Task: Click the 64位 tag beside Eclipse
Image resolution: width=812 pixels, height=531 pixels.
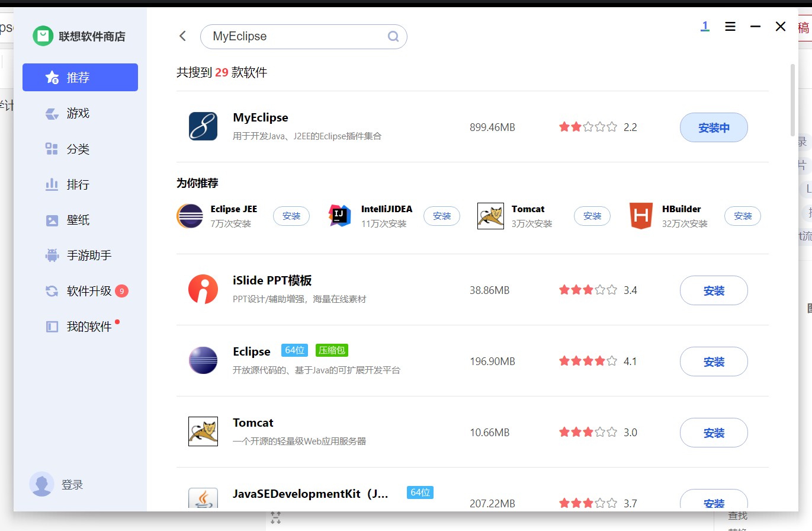Action: [294, 350]
